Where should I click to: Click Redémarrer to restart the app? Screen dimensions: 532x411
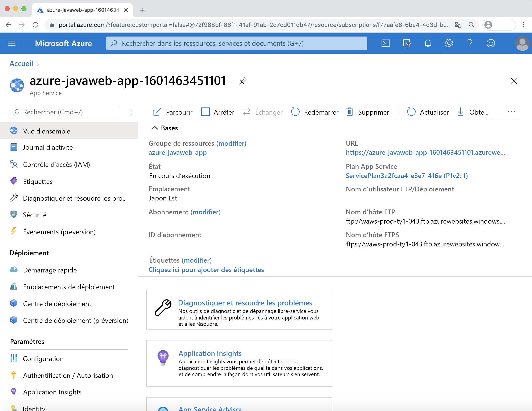[x=315, y=112]
